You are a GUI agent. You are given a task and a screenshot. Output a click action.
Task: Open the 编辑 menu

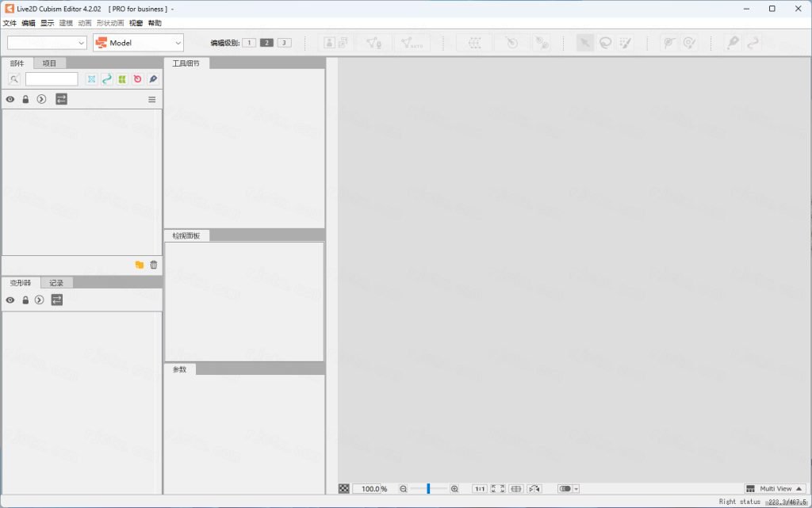point(29,23)
